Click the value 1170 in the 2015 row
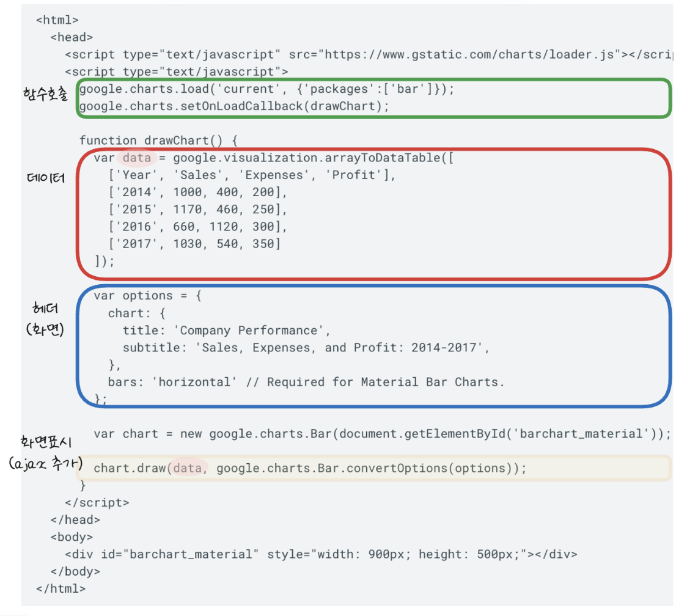 [187, 210]
